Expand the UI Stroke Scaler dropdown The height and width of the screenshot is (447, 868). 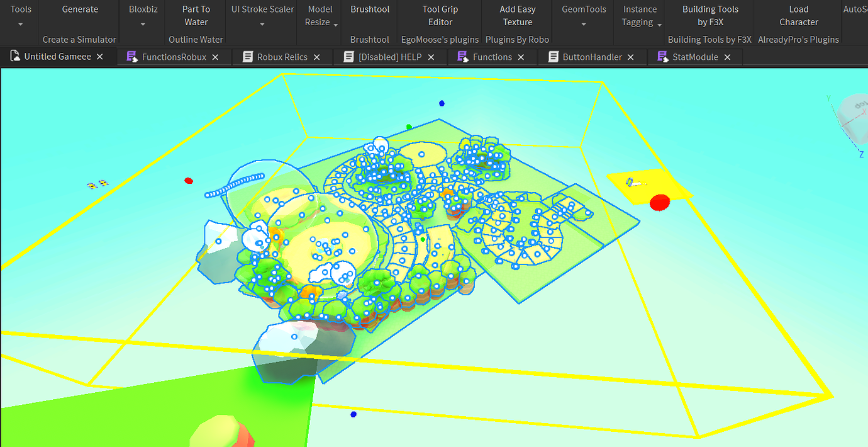coord(262,25)
